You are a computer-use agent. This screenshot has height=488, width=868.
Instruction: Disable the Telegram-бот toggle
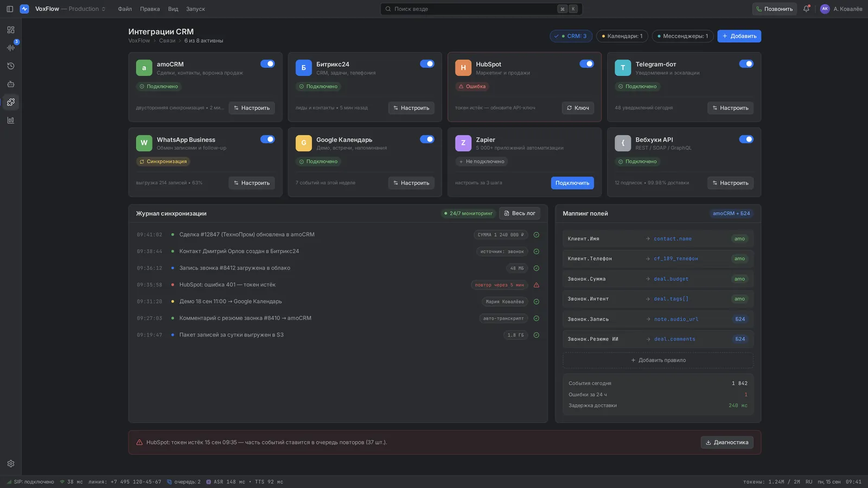(746, 64)
